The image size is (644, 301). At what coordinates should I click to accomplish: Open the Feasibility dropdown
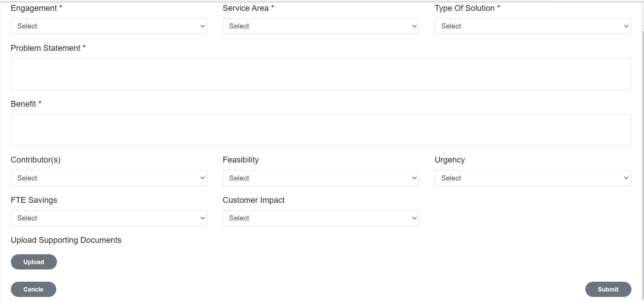(320, 178)
